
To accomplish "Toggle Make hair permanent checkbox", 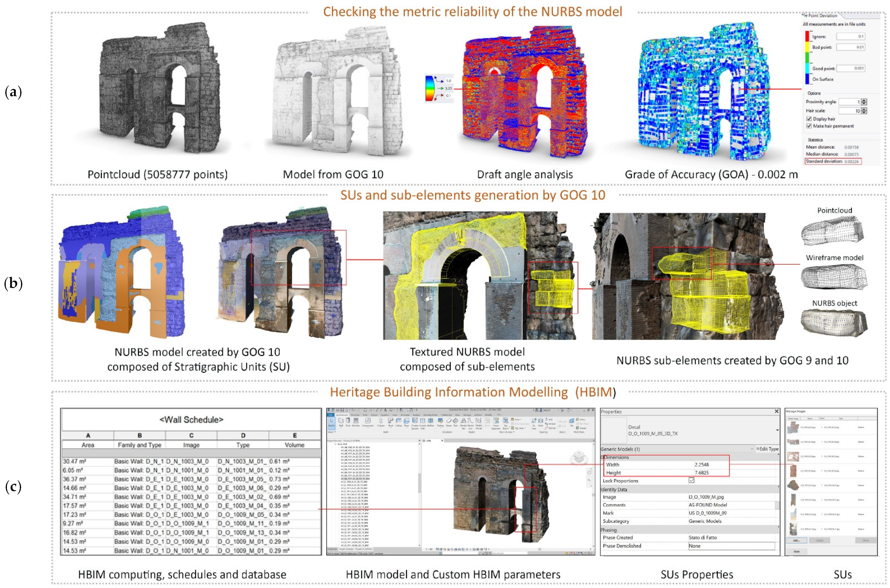I will pos(809,126).
